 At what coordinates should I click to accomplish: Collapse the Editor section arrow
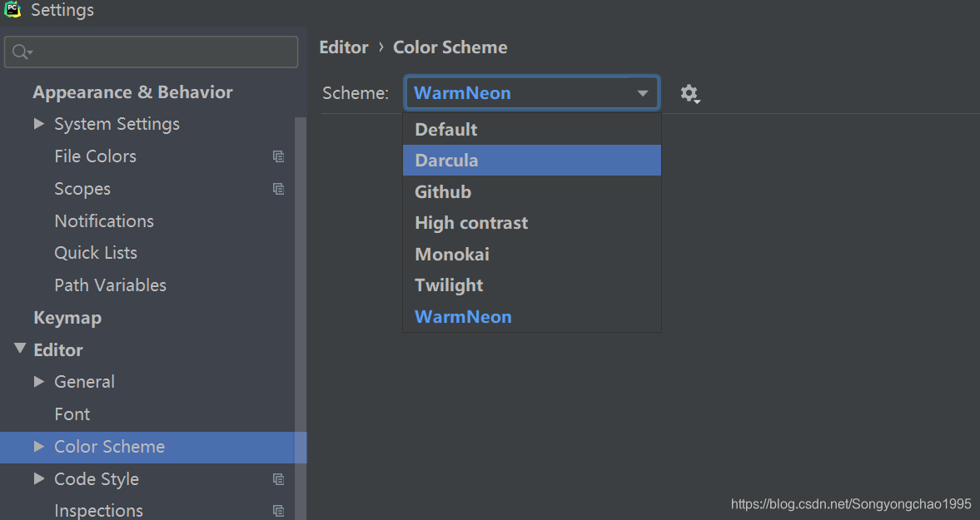pyautogui.click(x=20, y=349)
